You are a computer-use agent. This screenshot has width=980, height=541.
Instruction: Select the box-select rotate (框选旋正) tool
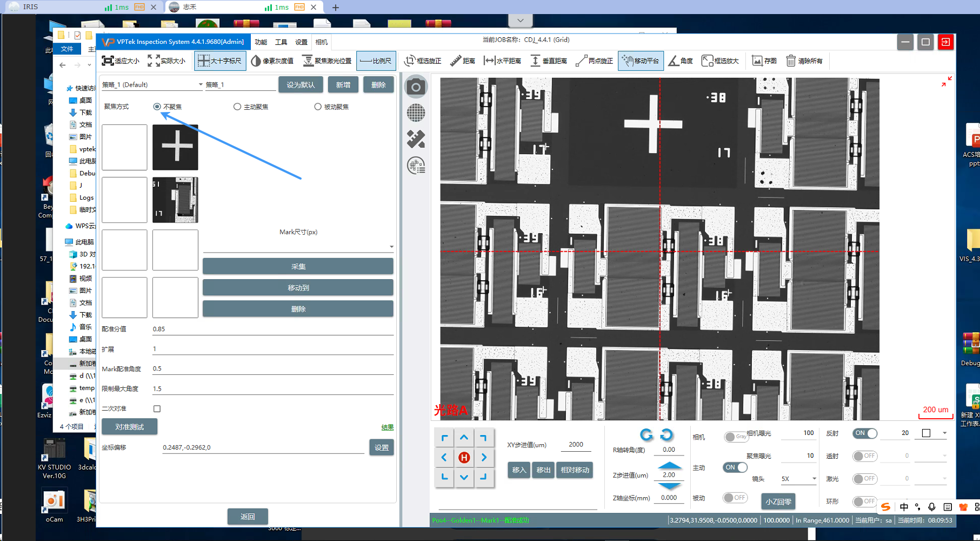pos(423,61)
